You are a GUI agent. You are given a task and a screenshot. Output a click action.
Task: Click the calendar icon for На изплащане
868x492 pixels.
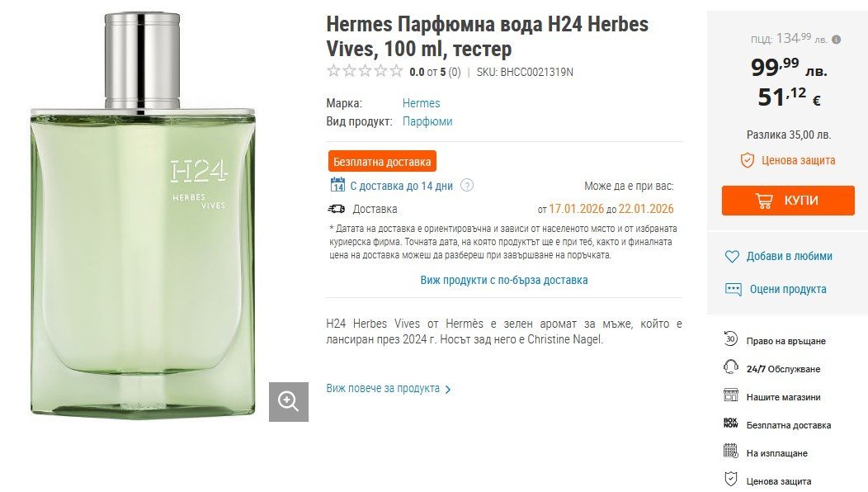[x=731, y=451]
